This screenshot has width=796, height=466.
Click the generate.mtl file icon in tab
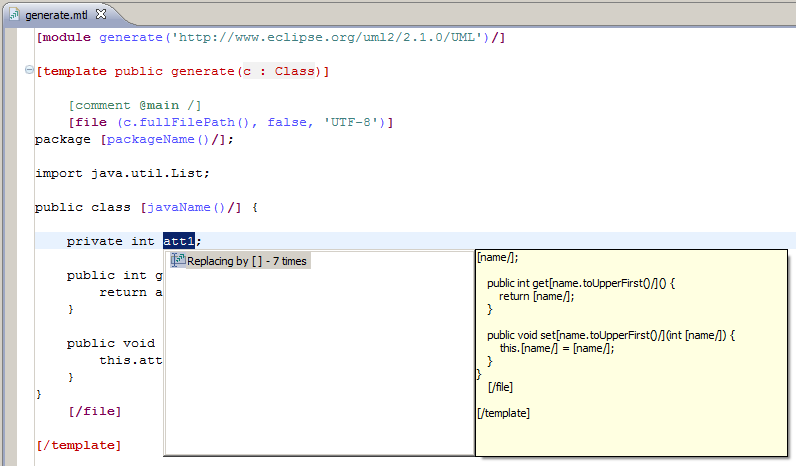click(x=14, y=15)
